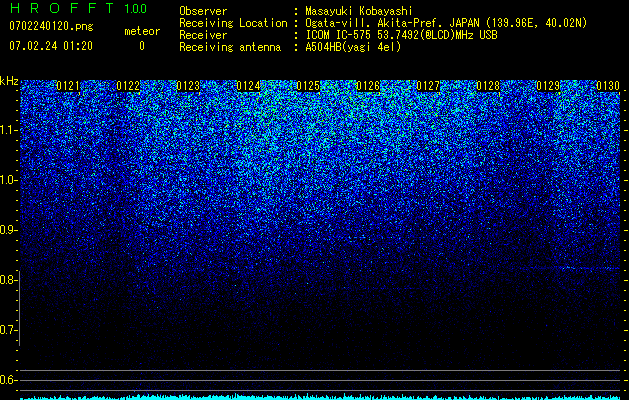Click the 0128 time marker

click(x=488, y=86)
